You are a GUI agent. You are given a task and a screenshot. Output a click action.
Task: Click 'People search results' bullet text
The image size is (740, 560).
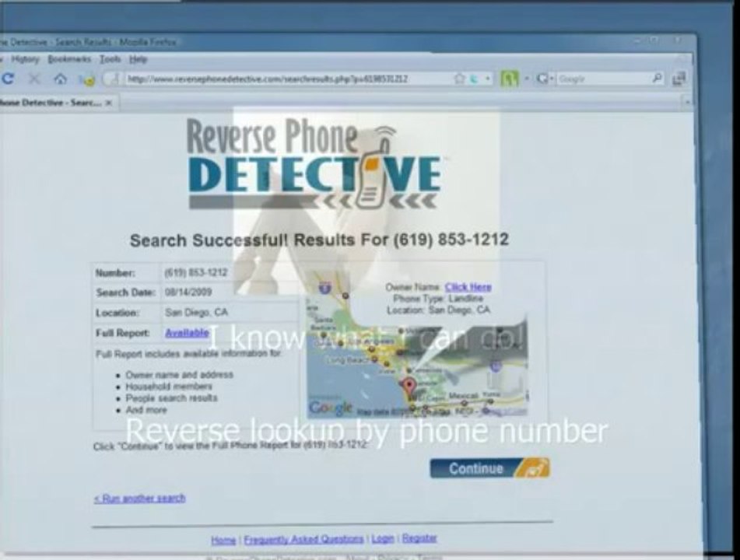pos(171,397)
